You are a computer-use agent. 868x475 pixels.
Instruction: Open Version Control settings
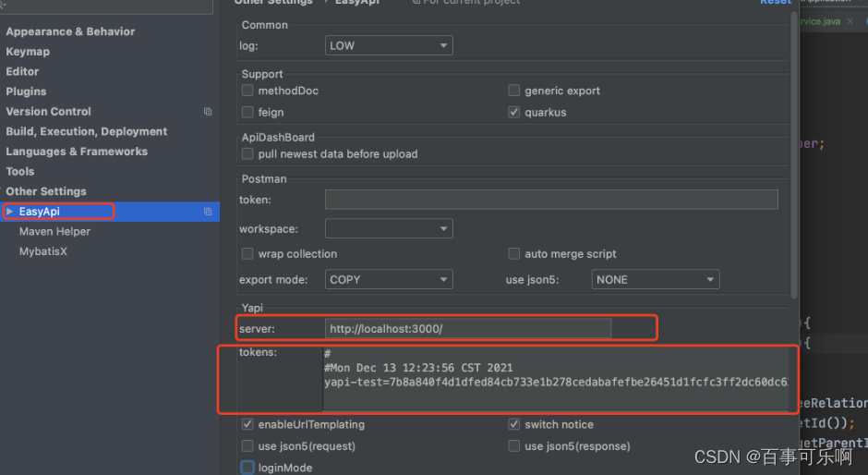tap(48, 112)
